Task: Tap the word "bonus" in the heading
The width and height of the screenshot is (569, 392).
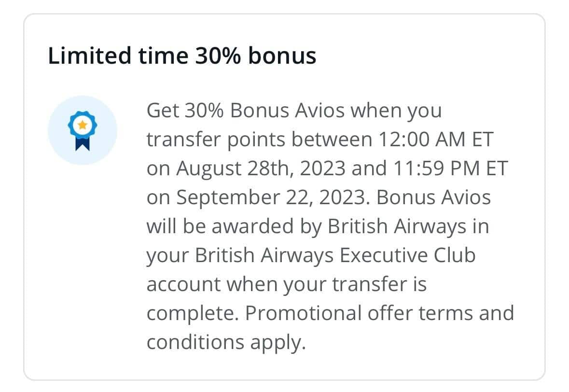Action: click(x=282, y=56)
